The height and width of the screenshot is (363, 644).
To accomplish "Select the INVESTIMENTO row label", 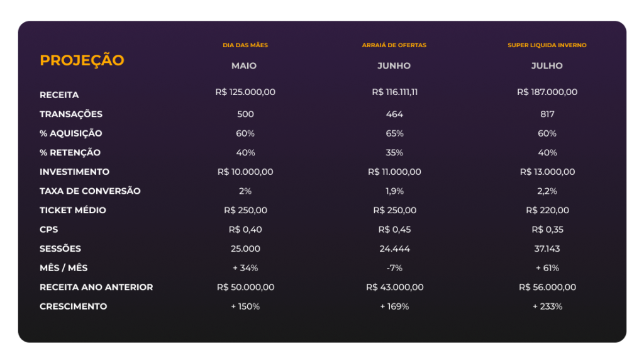I will tap(74, 172).
